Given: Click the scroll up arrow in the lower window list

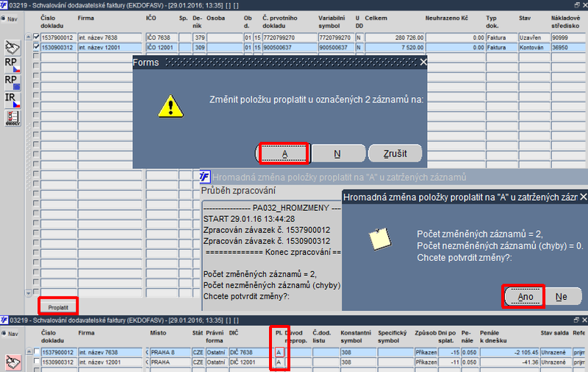Looking at the screenshot, I should click(29, 351).
